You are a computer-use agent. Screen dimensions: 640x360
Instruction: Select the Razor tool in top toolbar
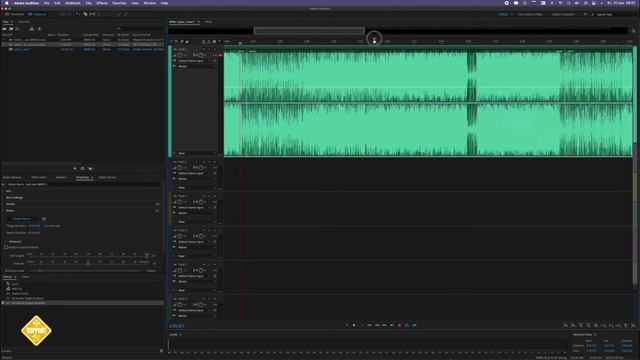pos(85,14)
